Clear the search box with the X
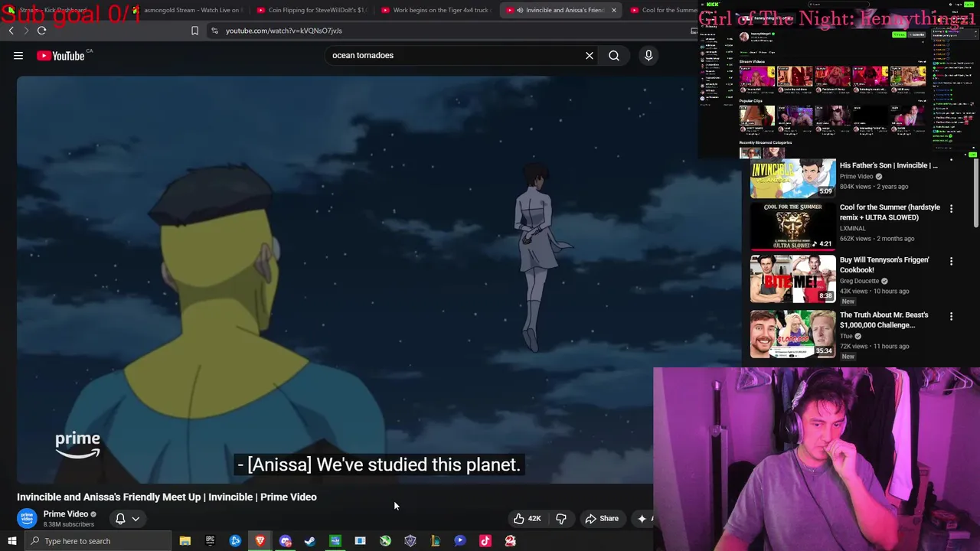 pos(590,55)
